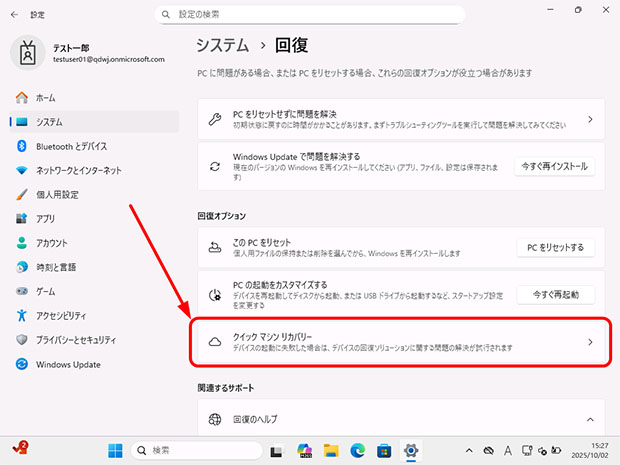Select ネットワークとインターネット in sidebar
This screenshot has width=620, height=465.
[94, 170]
